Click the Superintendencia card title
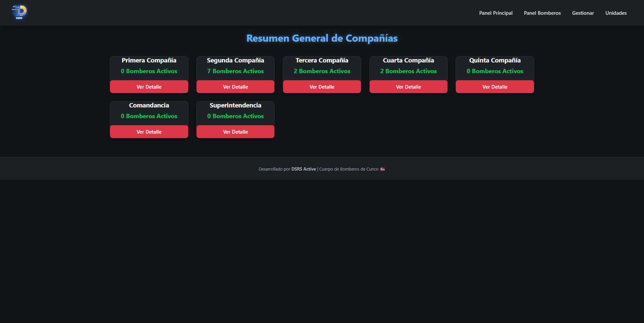The width and height of the screenshot is (644, 323). (x=235, y=105)
